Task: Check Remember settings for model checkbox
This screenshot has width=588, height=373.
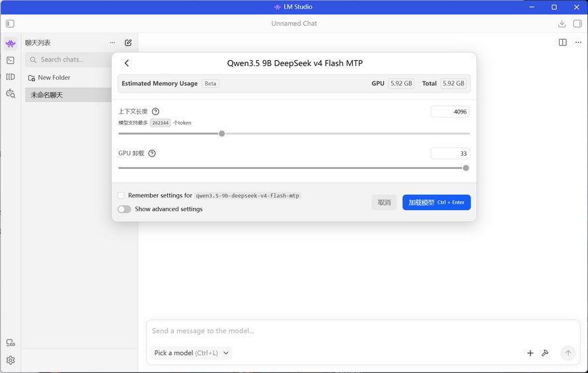Action: coord(121,195)
